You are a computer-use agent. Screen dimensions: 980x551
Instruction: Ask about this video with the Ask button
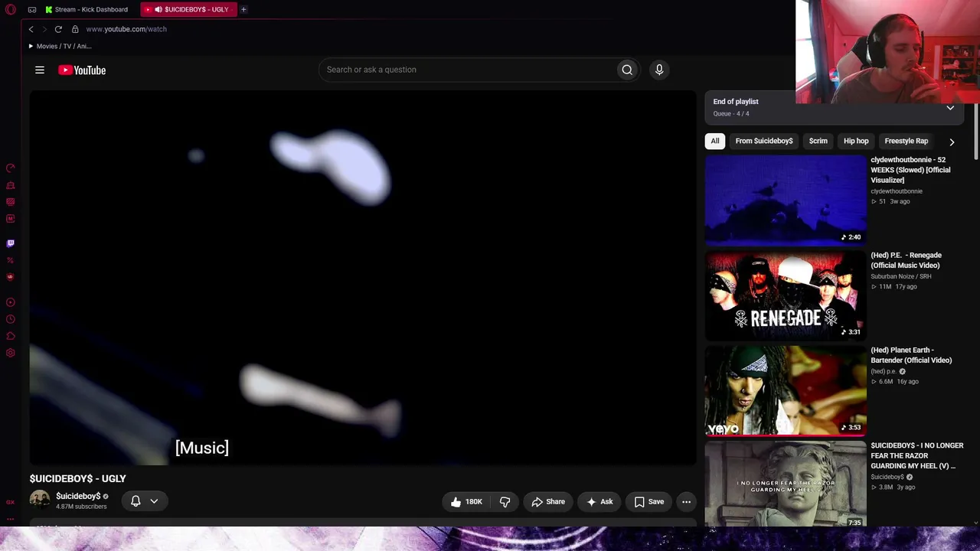click(599, 502)
